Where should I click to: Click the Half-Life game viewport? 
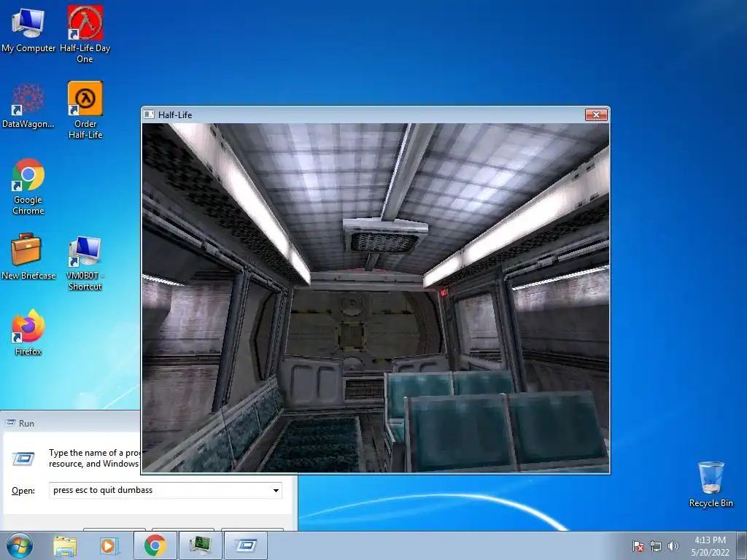click(x=376, y=298)
